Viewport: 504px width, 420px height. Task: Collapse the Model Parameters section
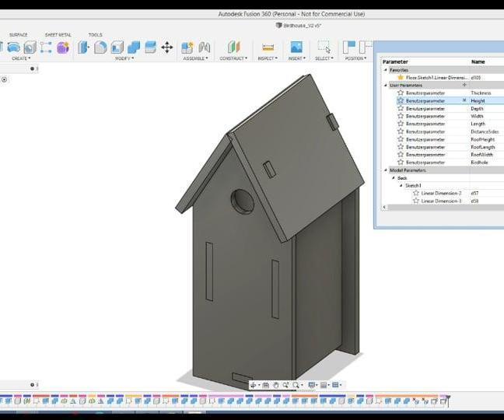(386, 170)
